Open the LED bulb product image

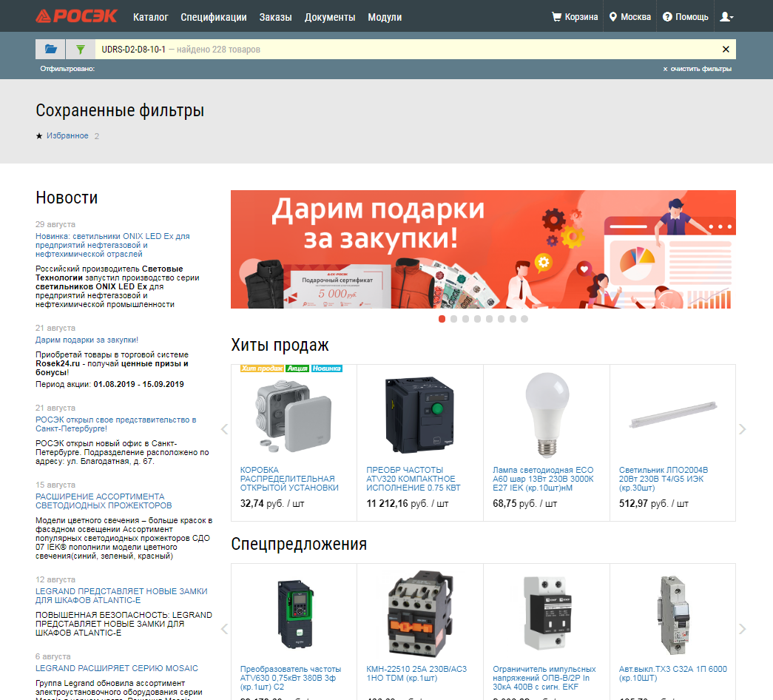click(547, 415)
